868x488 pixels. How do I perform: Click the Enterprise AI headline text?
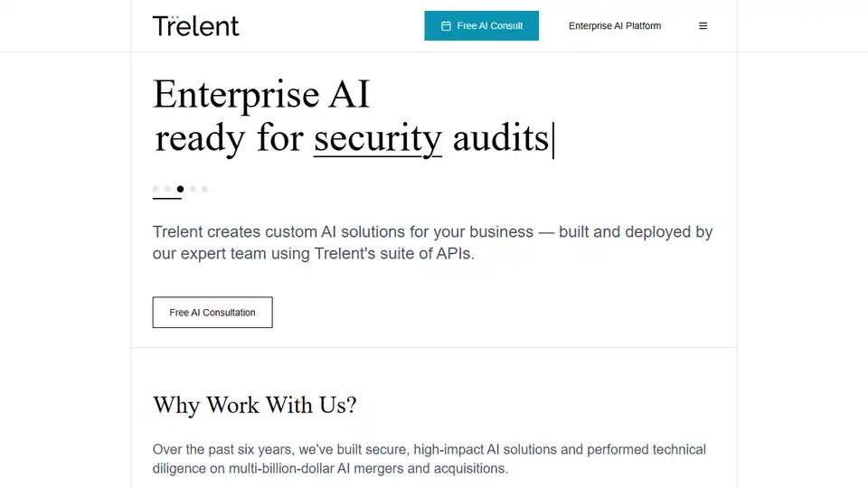coord(261,95)
